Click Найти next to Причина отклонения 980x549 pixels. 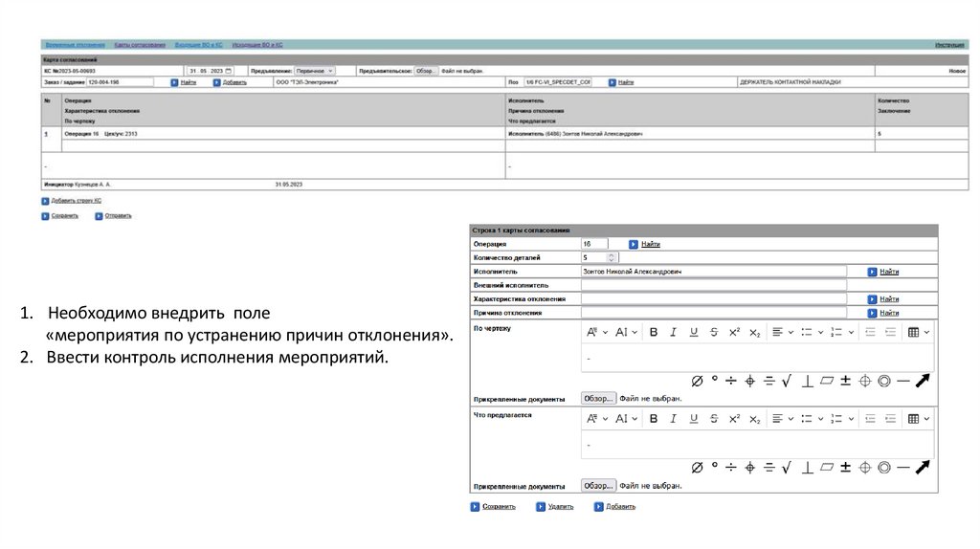point(889,313)
